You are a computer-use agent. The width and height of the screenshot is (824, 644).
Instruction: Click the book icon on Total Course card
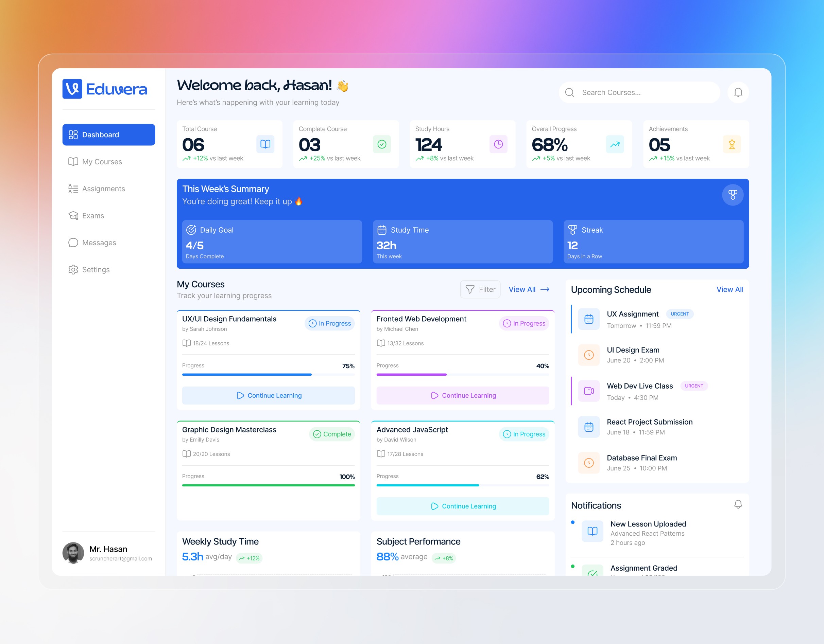click(x=265, y=144)
